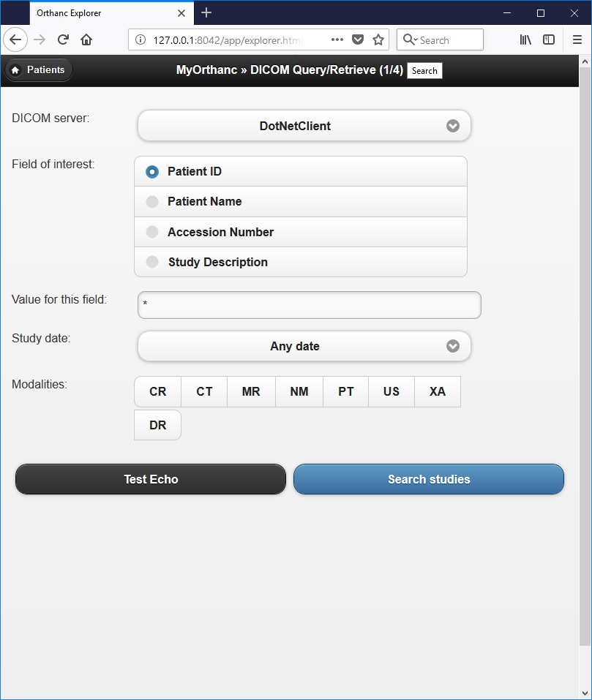Open the Study date Any date dropdown
This screenshot has width=592, height=700.
point(304,346)
